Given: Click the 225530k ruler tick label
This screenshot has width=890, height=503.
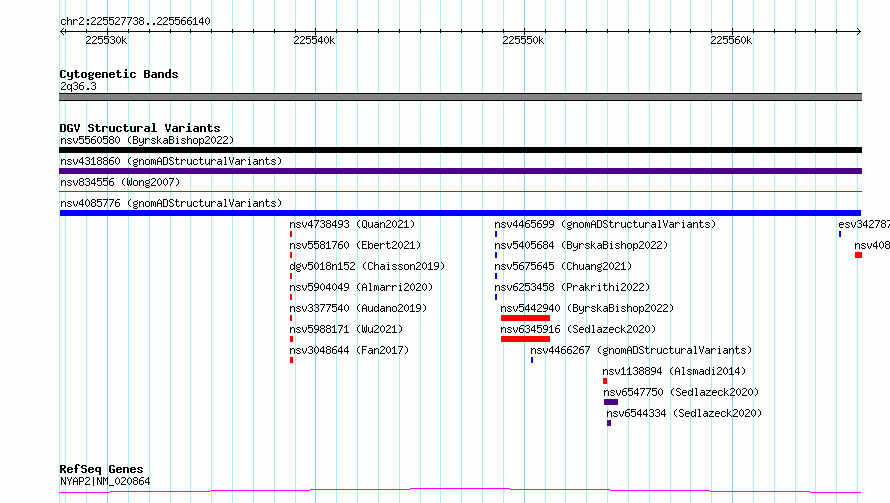Looking at the screenshot, I should pyautogui.click(x=106, y=40).
